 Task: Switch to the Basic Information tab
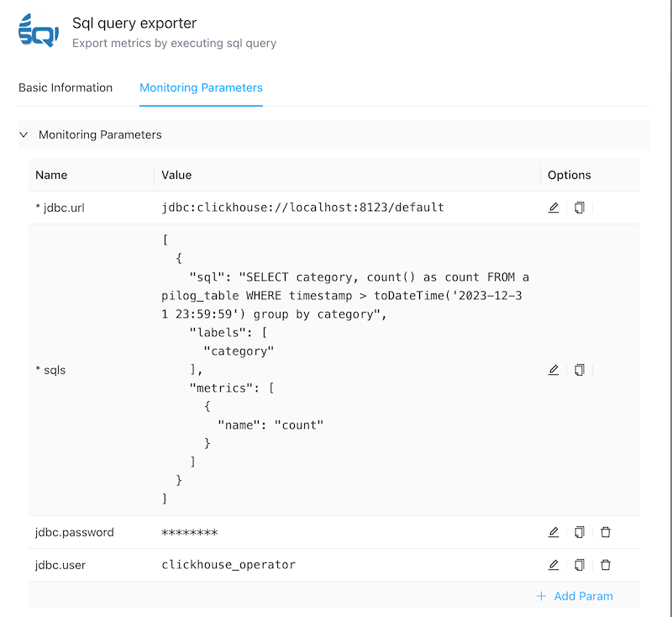pyautogui.click(x=66, y=87)
